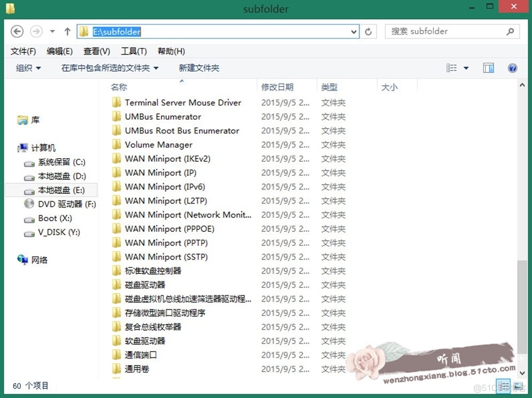Open the Preview pane icon
The image size is (532, 398).
[488, 68]
